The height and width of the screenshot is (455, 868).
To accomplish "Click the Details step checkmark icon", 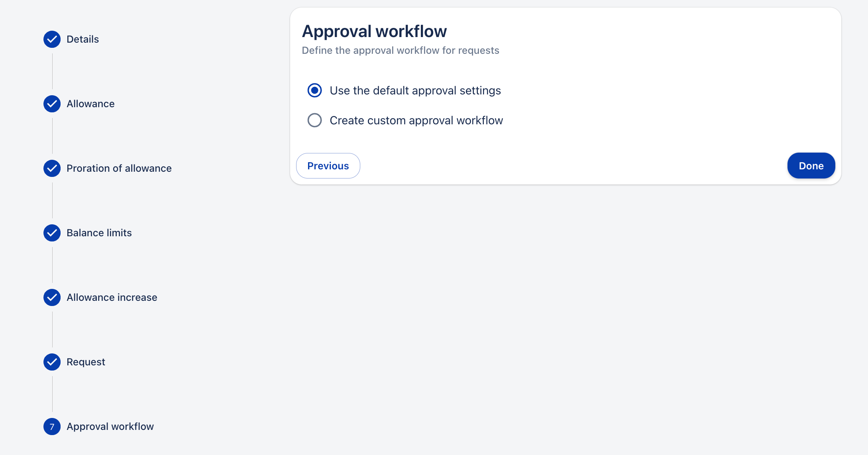I will pos(52,39).
